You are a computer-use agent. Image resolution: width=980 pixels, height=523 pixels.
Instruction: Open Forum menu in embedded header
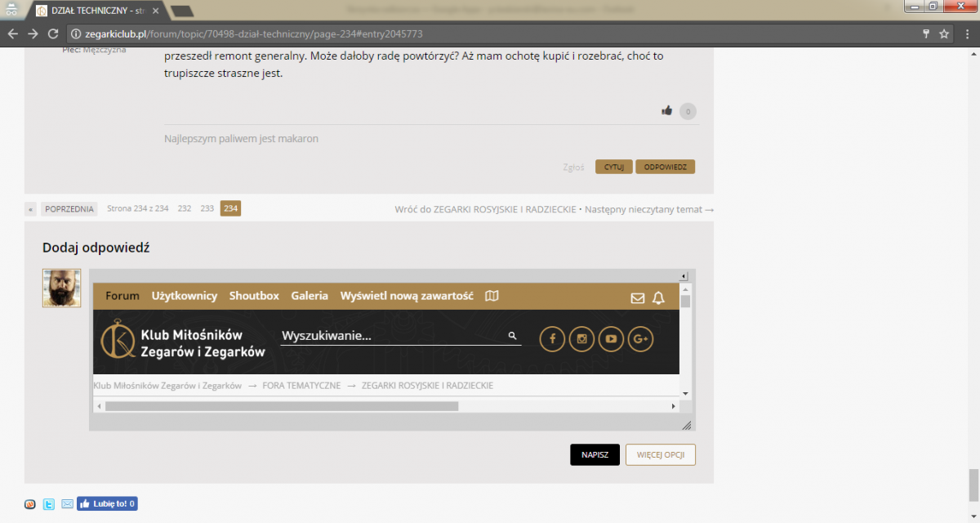tap(122, 296)
